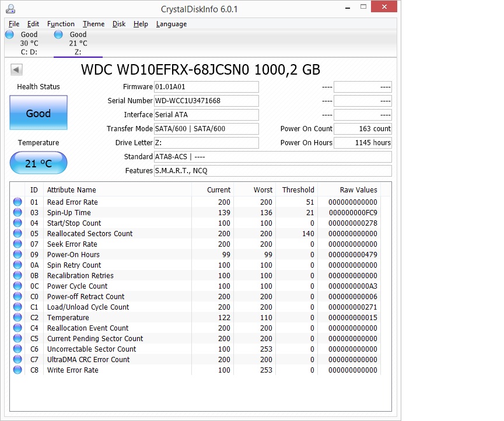Click the Good health status button
Screen dimensions: 504x421
coord(38,113)
